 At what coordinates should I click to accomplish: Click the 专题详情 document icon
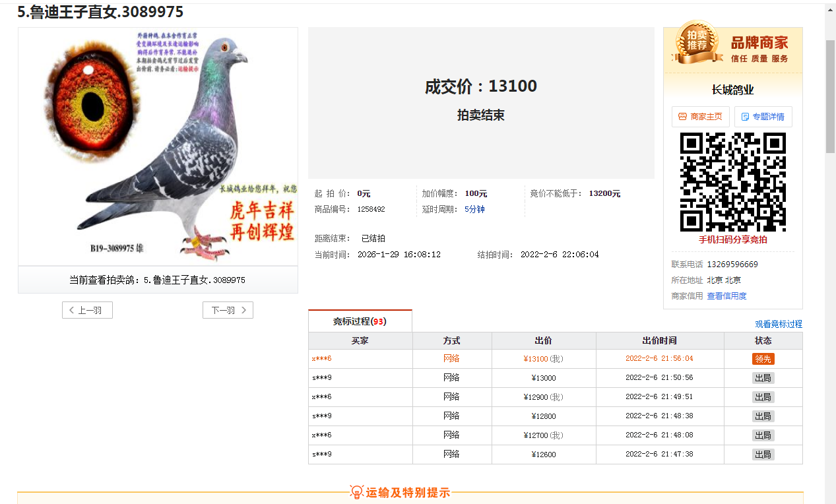[745, 117]
